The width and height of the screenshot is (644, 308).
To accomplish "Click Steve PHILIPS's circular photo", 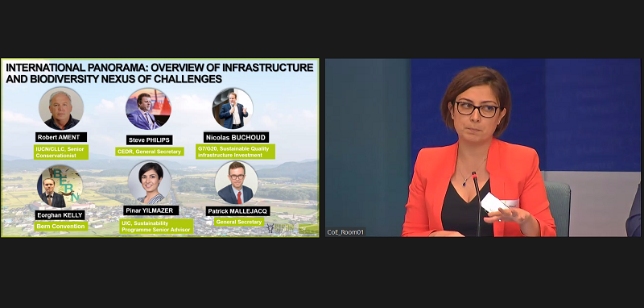I will pyautogui.click(x=148, y=109).
